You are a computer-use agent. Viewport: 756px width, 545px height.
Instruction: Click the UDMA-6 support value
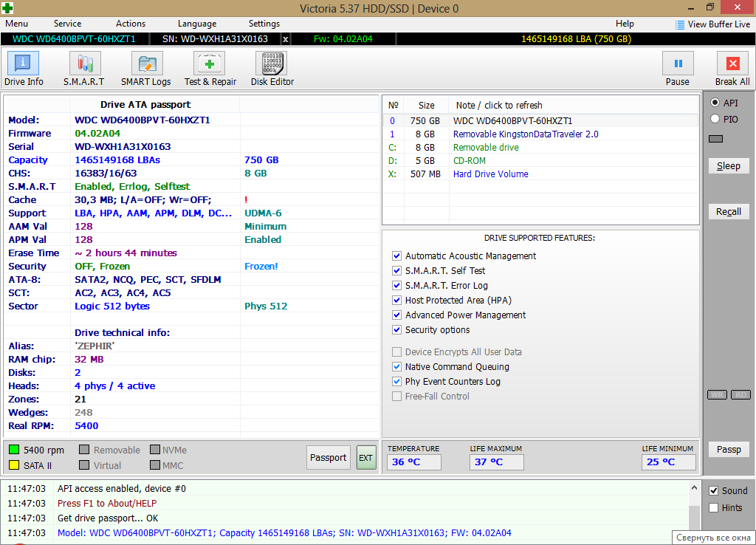(263, 213)
